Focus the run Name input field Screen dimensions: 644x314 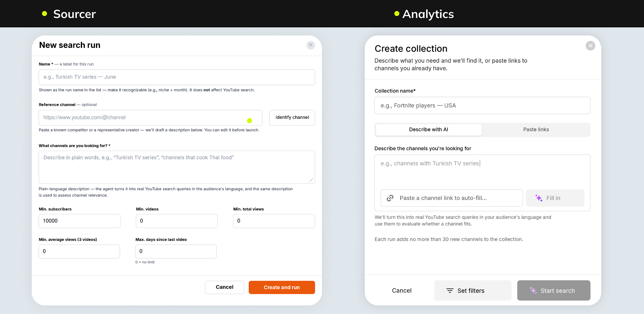point(177,77)
